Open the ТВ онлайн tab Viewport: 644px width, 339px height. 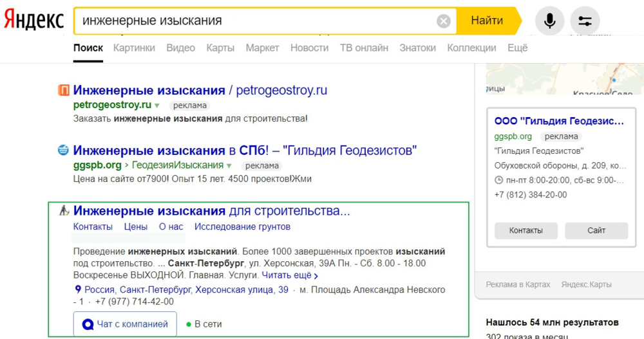(x=364, y=48)
